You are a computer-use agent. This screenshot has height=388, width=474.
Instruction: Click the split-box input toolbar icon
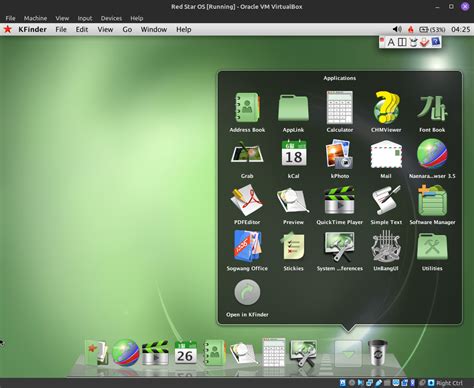pos(402,42)
